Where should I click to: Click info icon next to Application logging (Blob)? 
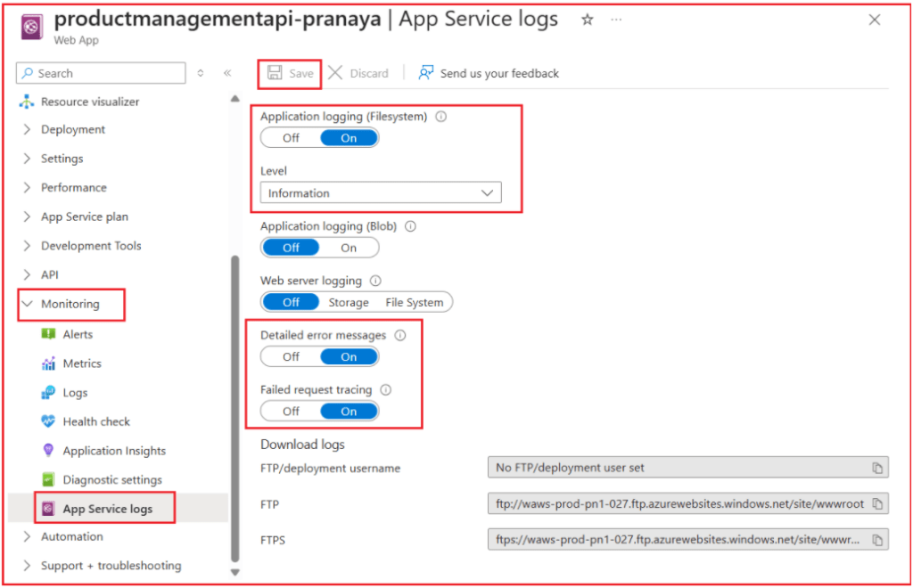pyautogui.click(x=410, y=226)
